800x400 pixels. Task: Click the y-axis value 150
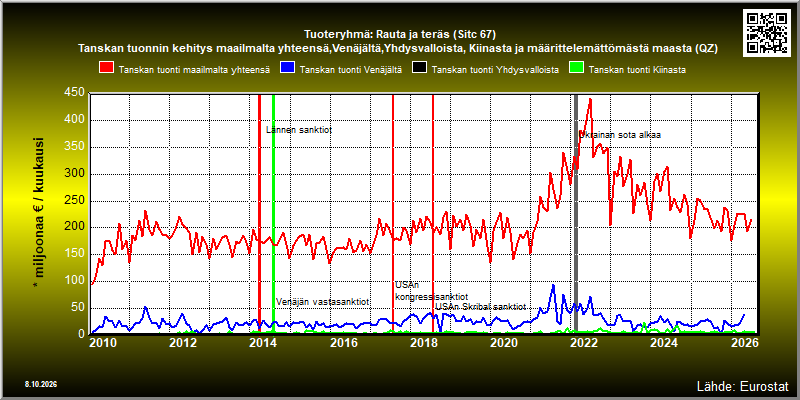tap(74, 254)
